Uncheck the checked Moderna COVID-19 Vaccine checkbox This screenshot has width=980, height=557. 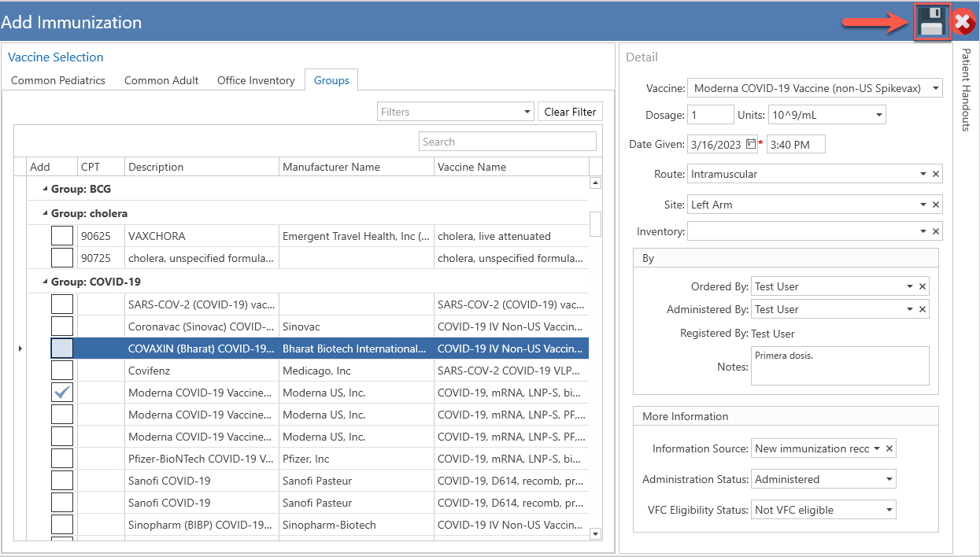coord(62,393)
